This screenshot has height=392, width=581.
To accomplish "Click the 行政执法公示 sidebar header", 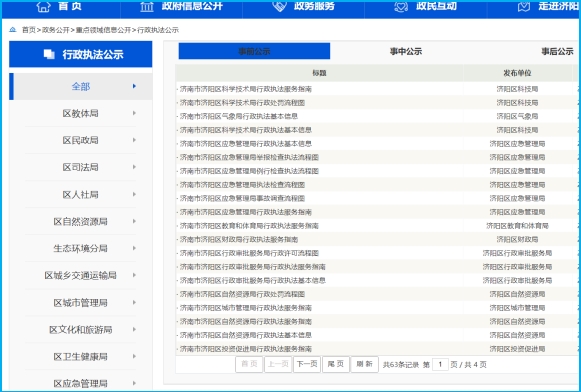I will (x=81, y=54).
